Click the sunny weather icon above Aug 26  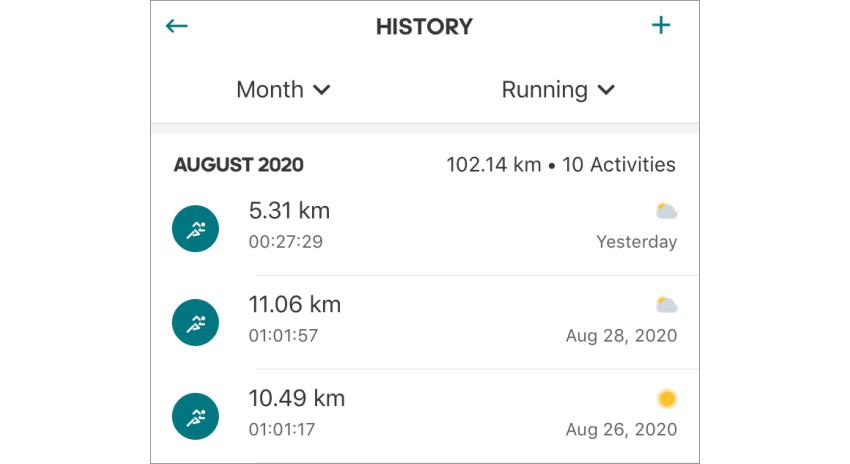667,399
